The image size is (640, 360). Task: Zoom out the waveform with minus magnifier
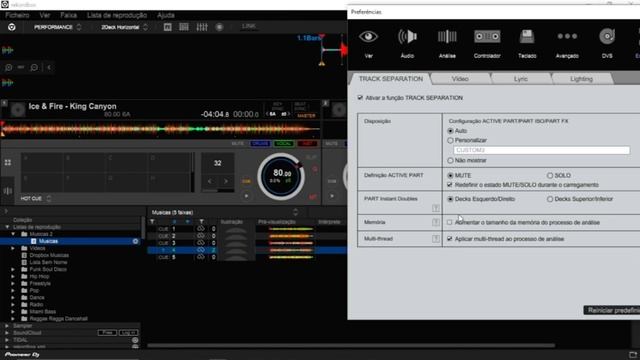pyautogui.click(x=34, y=67)
